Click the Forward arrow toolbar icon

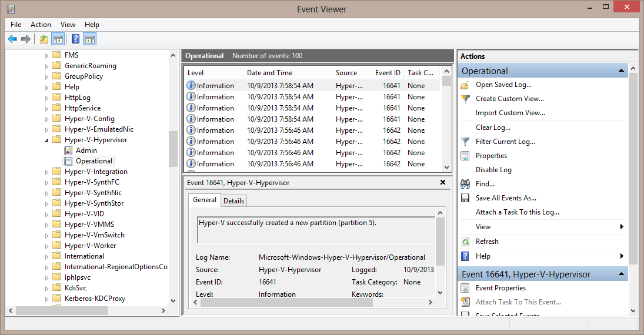25,39
